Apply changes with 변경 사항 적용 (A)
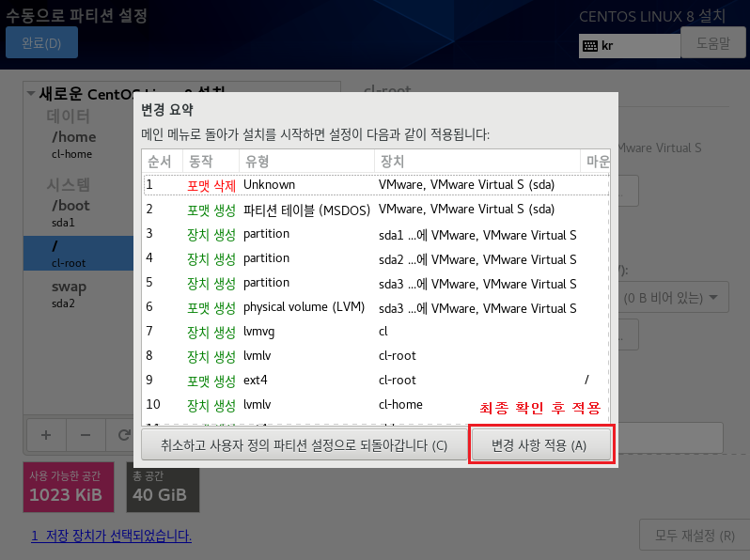 (541, 445)
